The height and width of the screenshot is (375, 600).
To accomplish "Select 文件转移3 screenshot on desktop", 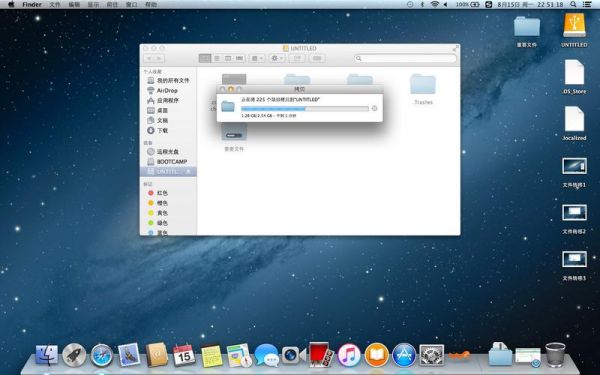I will click(574, 266).
